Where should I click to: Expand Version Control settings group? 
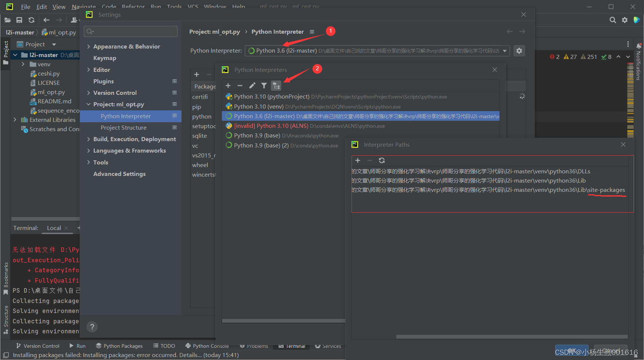click(x=89, y=93)
